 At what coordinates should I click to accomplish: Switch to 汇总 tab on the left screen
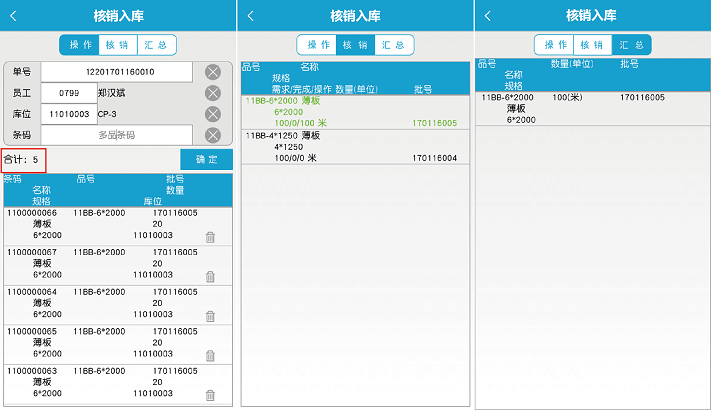point(154,45)
